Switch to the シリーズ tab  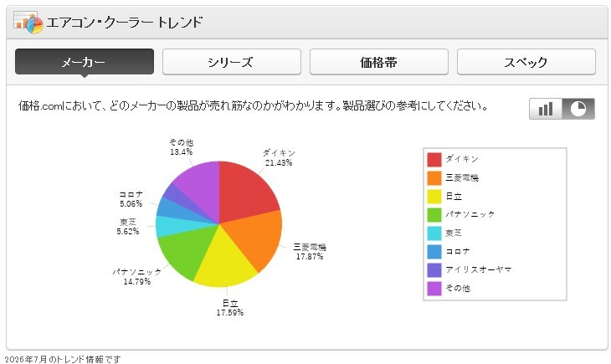(232, 62)
